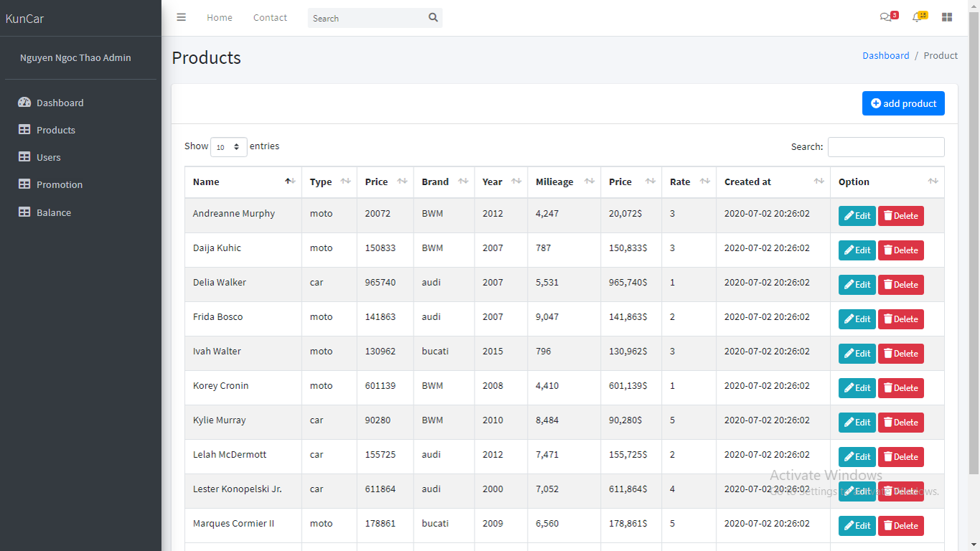
Task: Click the Users table icon in sidebar
Action: (24, 157)
